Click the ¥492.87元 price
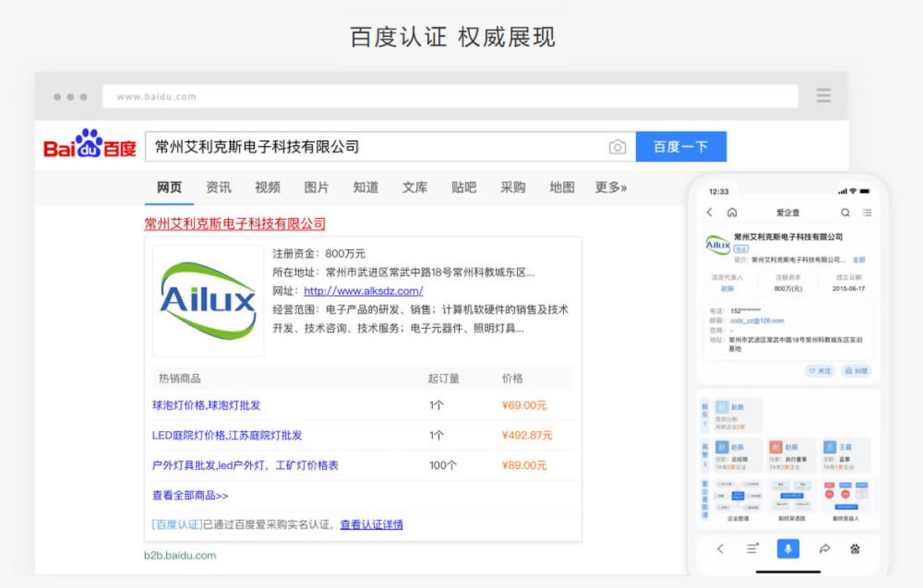Image resolution: width=923 pixels, height=588 pixels. 527,435
